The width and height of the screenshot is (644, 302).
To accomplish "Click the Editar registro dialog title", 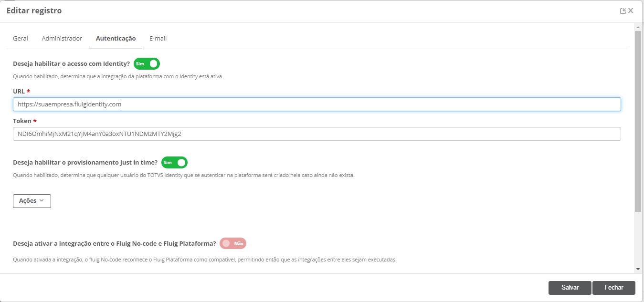I will point(34,10).
